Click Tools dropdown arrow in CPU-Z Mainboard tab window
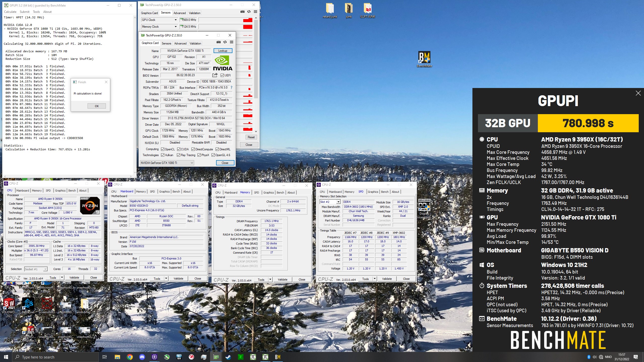This screenshot has height=362, width=644. tap(166, 279)
